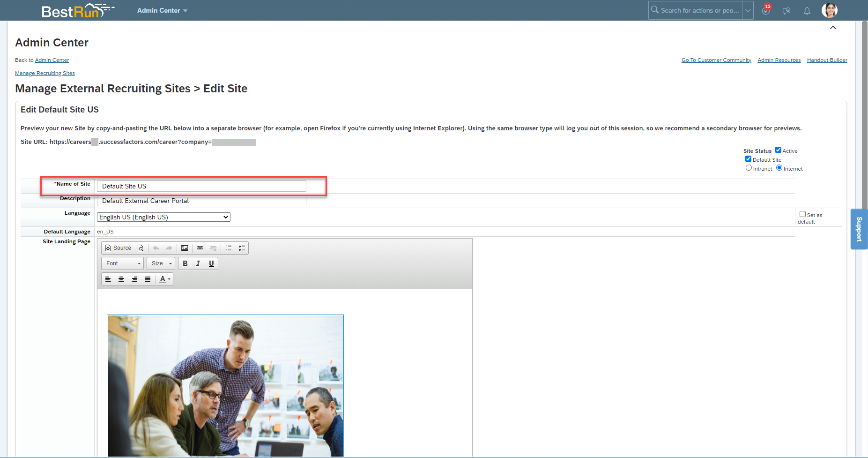The image size is (868, 458).
Task: Click the Name of Site input field
Action: tap(201, 186)
